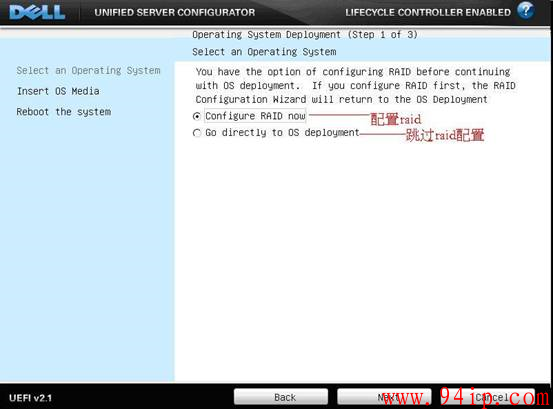
Task: Click the Lifecycle Controller Enabled status text
Action: [x=428, y=12]
